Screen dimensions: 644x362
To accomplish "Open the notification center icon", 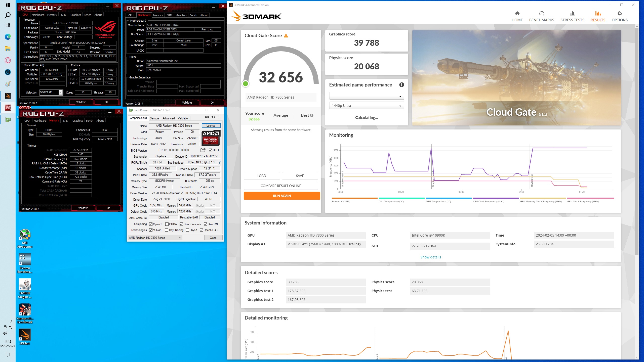I will 8,354.
